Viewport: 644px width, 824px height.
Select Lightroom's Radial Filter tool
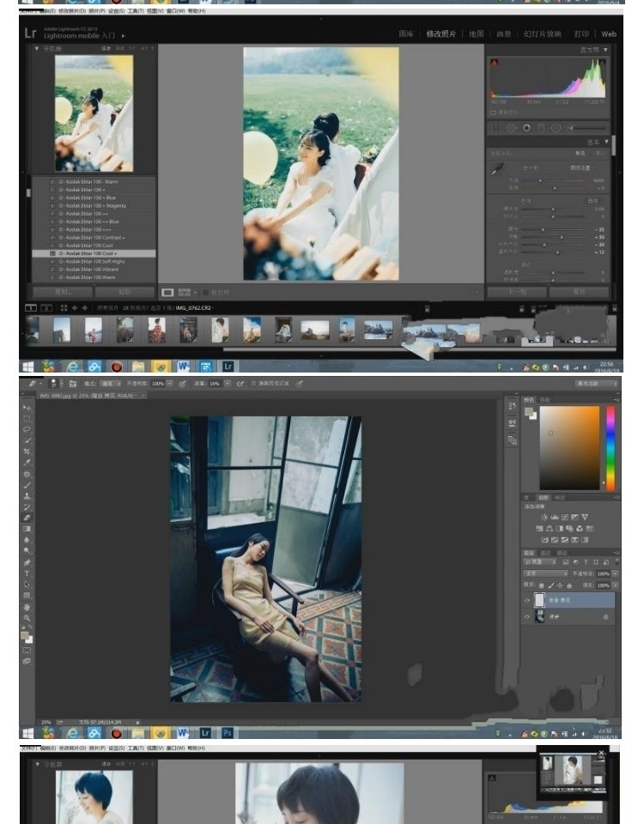(556, 128)
